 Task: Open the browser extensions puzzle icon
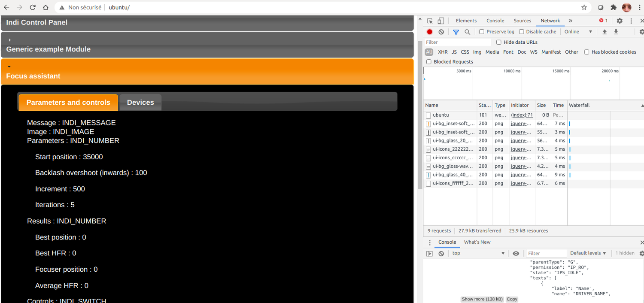tap(614, 7)
